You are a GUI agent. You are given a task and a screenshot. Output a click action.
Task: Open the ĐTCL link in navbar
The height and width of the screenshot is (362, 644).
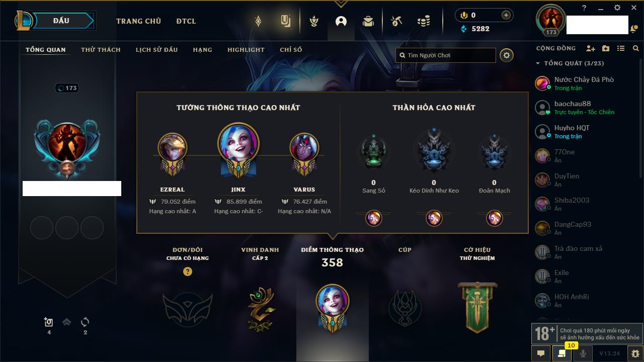(186, 21)
